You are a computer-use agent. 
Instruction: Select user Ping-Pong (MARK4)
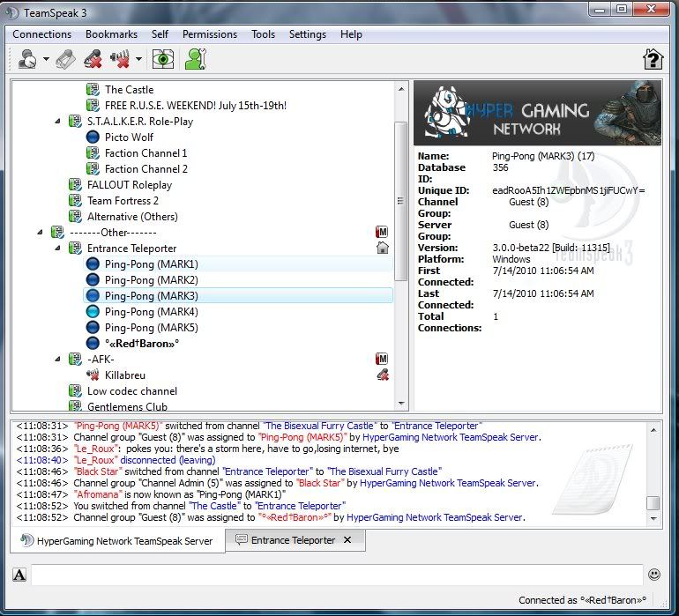point(152,312)
